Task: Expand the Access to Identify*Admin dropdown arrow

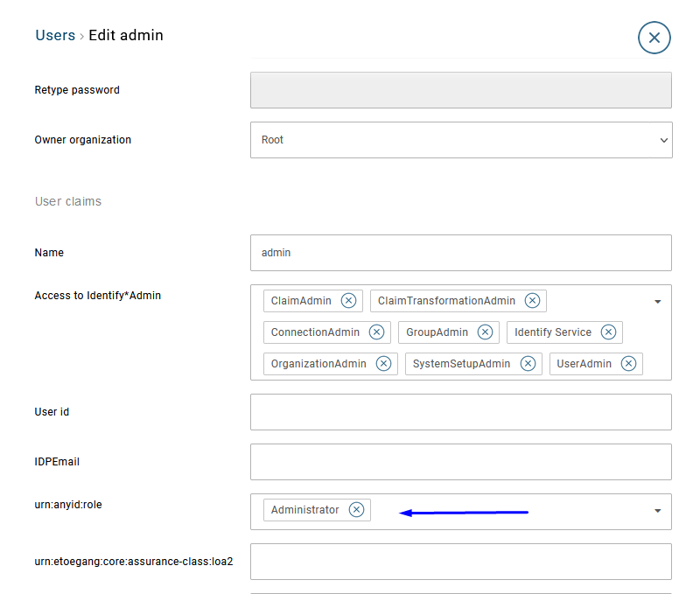Action: [658, 302]
